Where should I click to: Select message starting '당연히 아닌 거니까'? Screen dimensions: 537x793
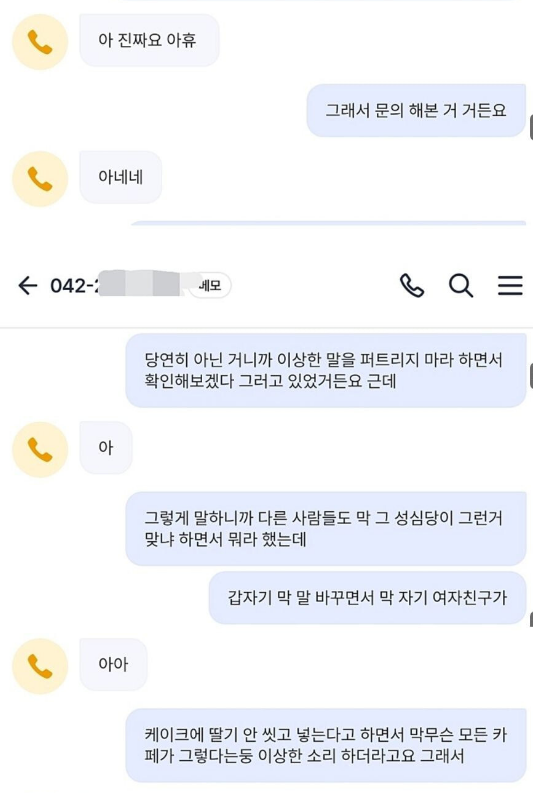pyautogui.click(x=326, y=370)
